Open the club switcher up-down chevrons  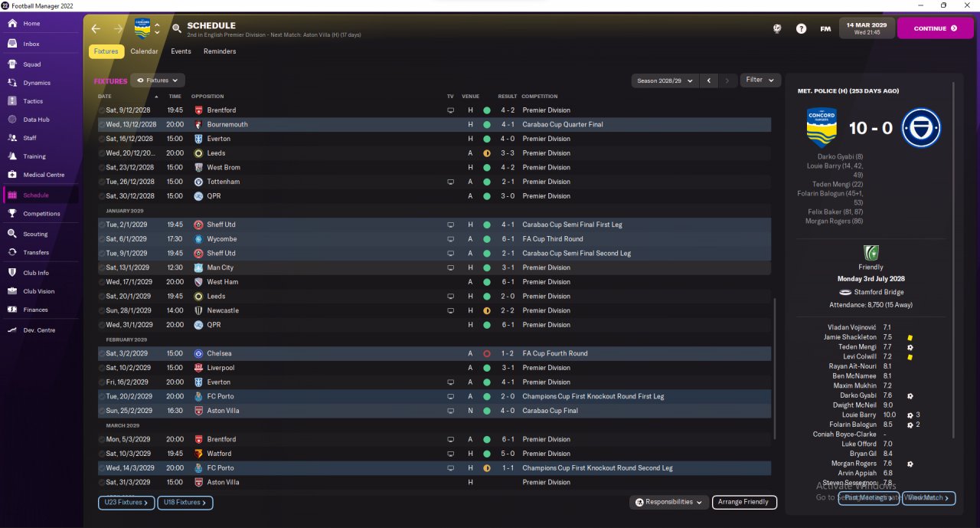click(x=157, y=28)
